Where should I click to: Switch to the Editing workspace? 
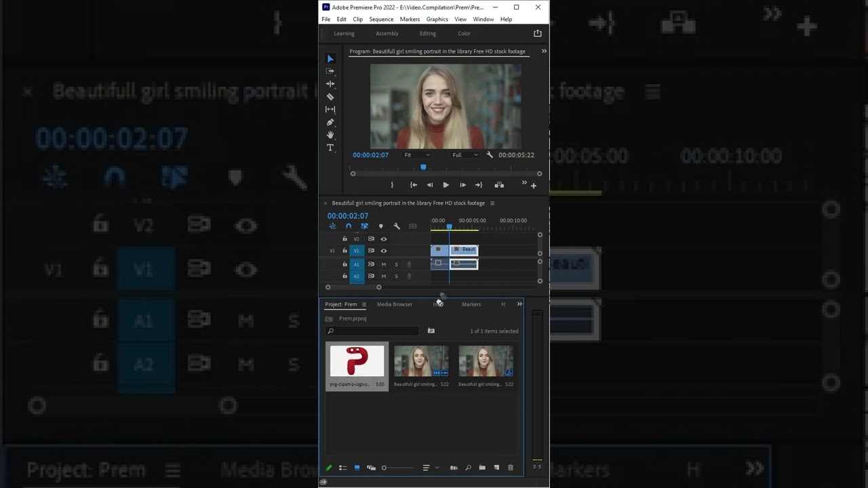point(428,33)
